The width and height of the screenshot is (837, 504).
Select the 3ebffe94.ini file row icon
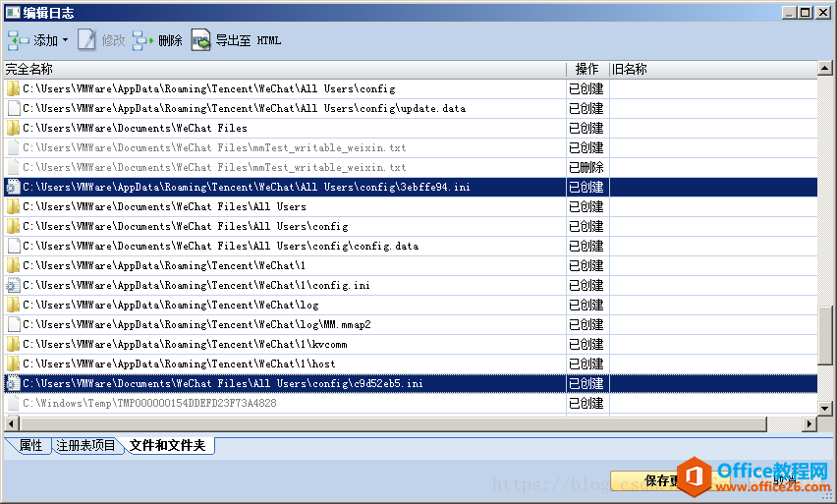coord(13,187)
